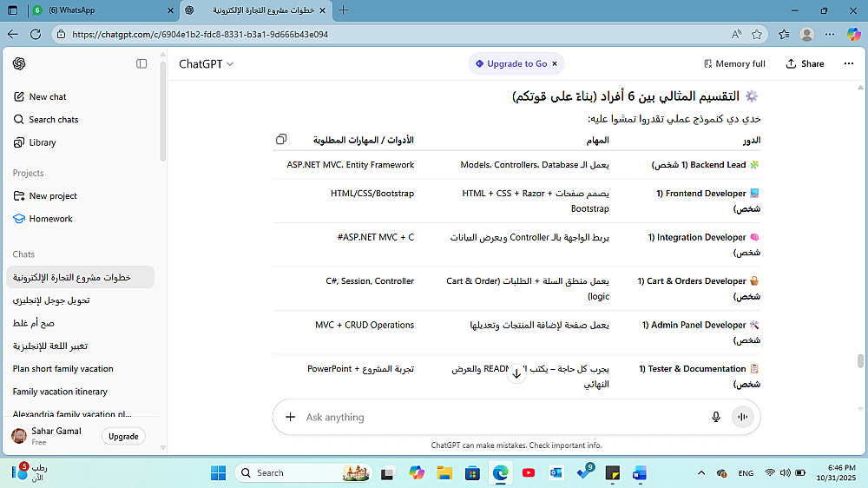This screenshot has width=868, height=488.
Task: Click the ChatGPT logo icon in sidebar
Action: pyautogui.click(x=19, y=63)
